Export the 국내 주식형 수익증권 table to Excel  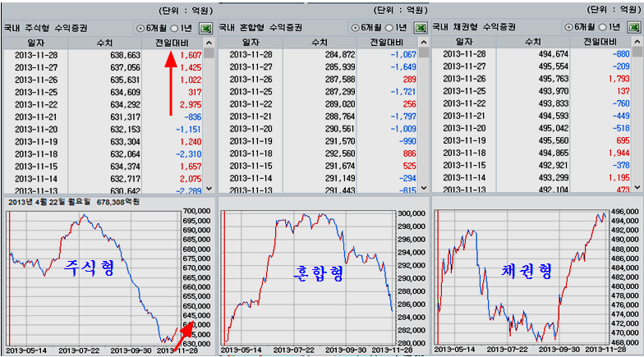point(205,27)
